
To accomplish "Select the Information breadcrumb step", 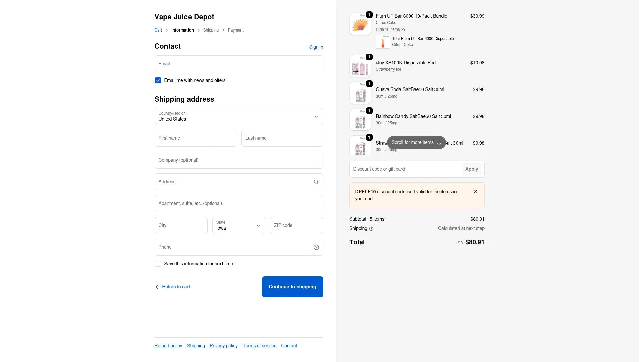I will point(182,30).
